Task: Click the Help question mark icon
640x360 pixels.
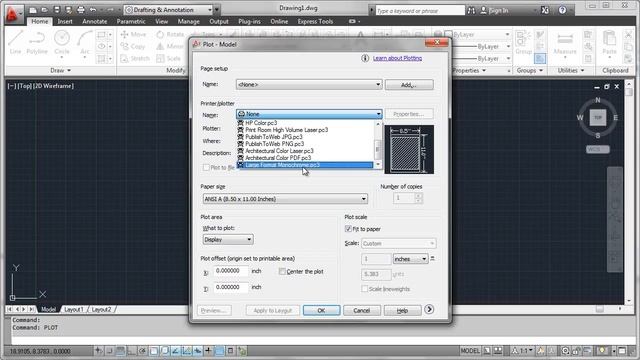Action: point(562,10)
